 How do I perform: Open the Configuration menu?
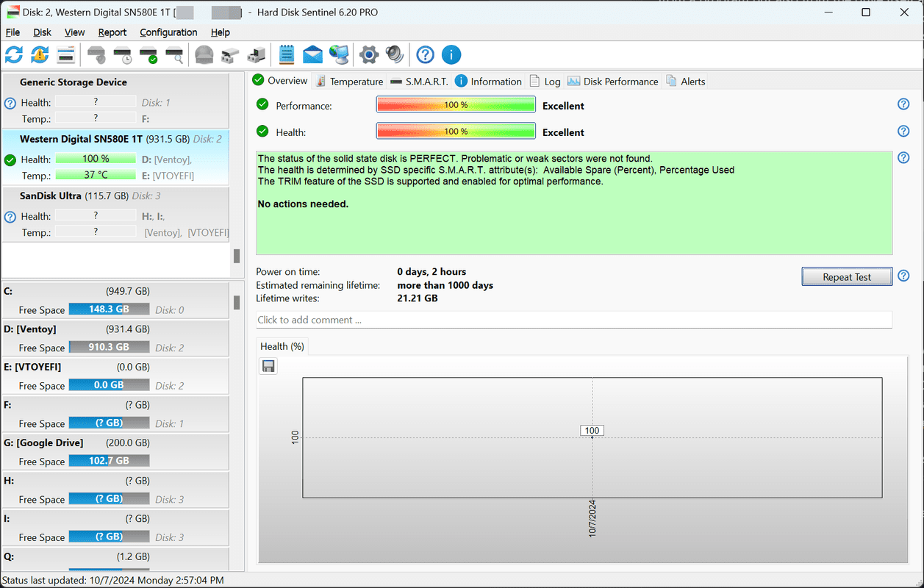coord(168,32)
